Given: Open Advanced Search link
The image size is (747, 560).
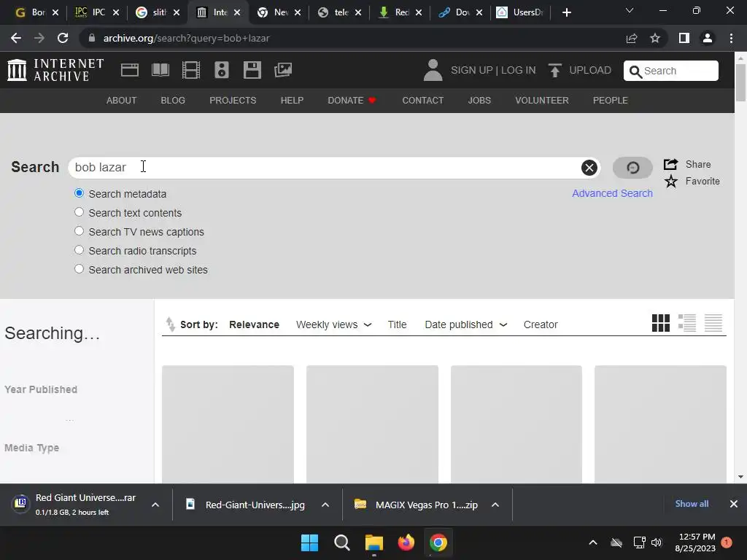Looking at the screenshot, I should (x=612, y=193).
